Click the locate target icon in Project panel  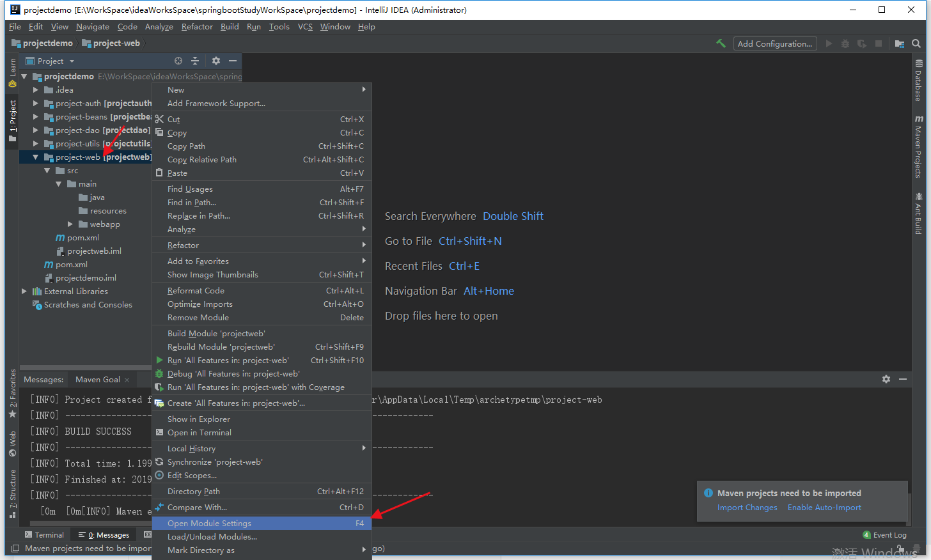178,61
